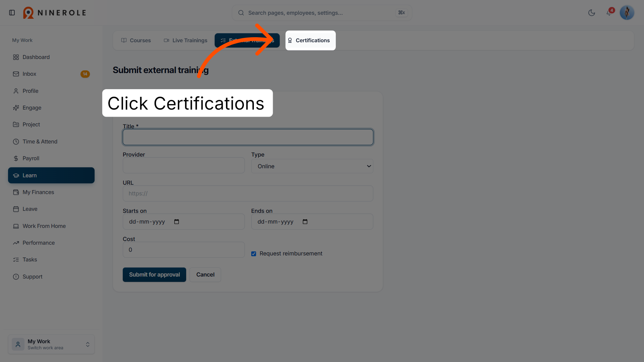Open Dashboard in sidebar
This screenshot has height=362, width=644.
coord(51,57)
